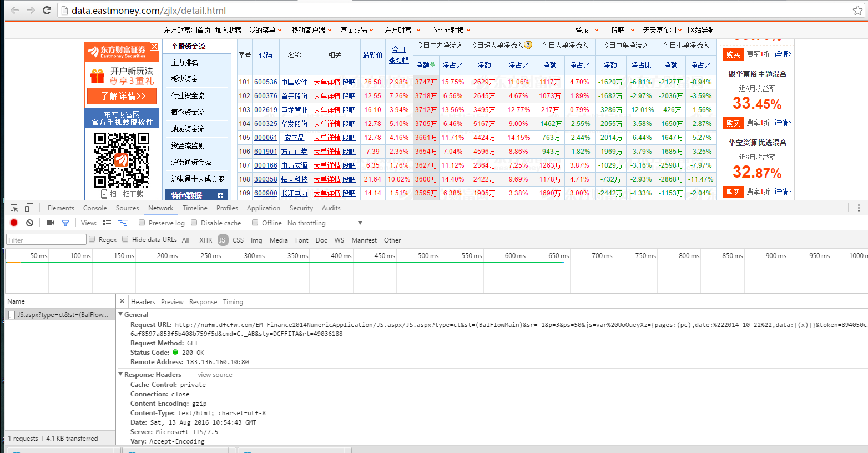Click 了解详情 ad button

coord(122,96)
